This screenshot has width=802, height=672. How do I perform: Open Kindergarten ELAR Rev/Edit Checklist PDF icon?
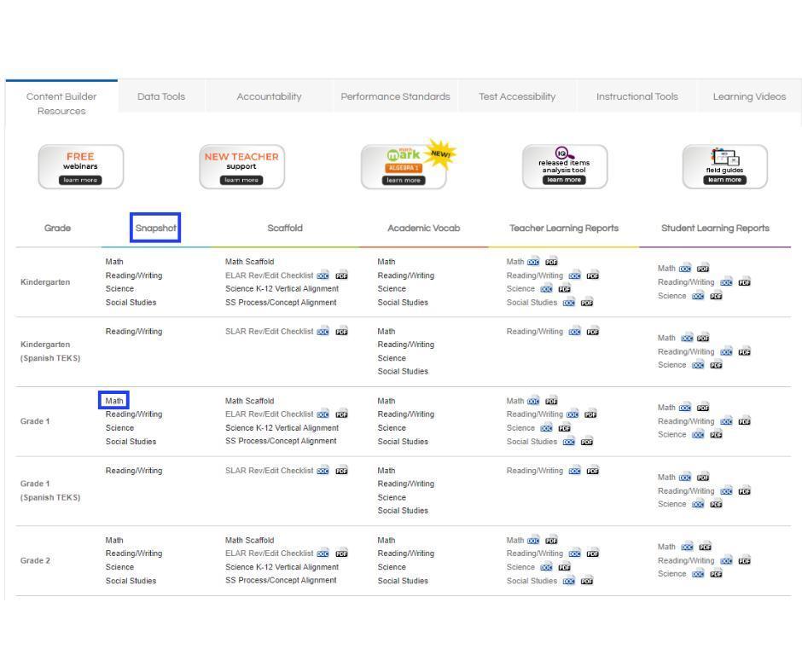pyautogui.click(x=341, y=275)
